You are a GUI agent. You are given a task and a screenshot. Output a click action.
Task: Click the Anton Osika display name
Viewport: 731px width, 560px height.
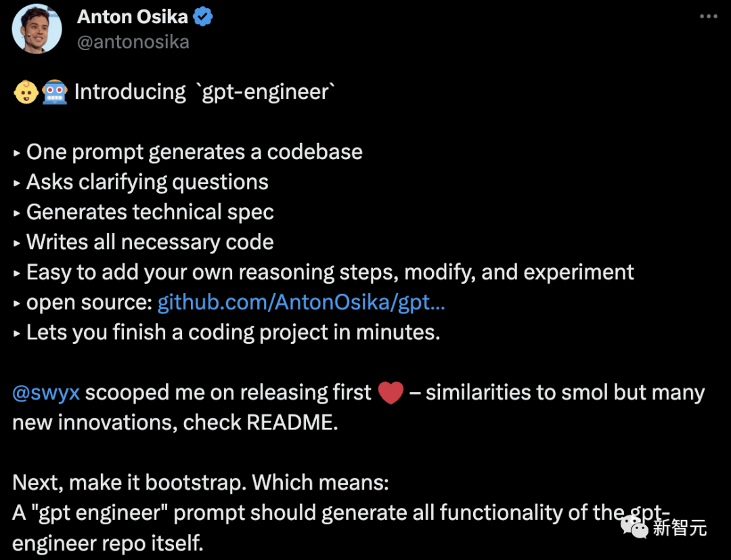pyautogui.click(x=133, y=16)
